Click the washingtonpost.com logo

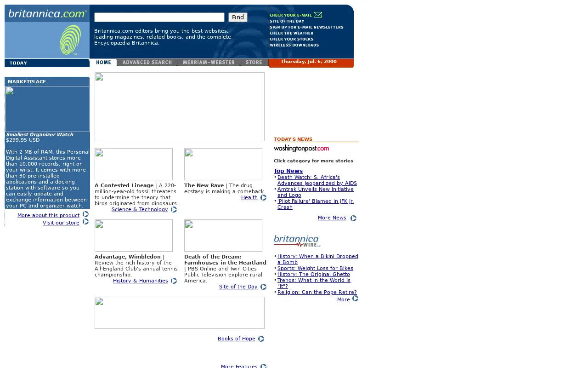tap(301, 149)
